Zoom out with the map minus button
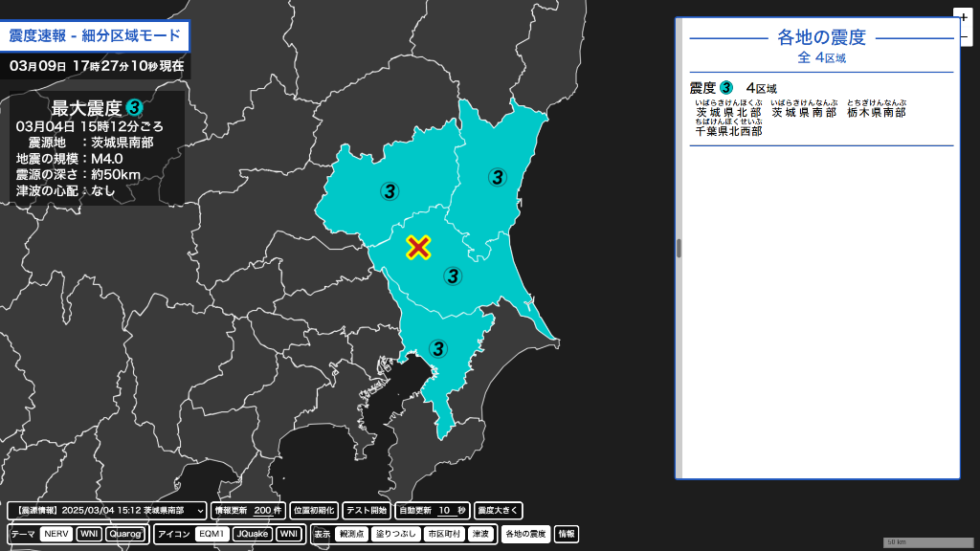 [x=963, y=38]
